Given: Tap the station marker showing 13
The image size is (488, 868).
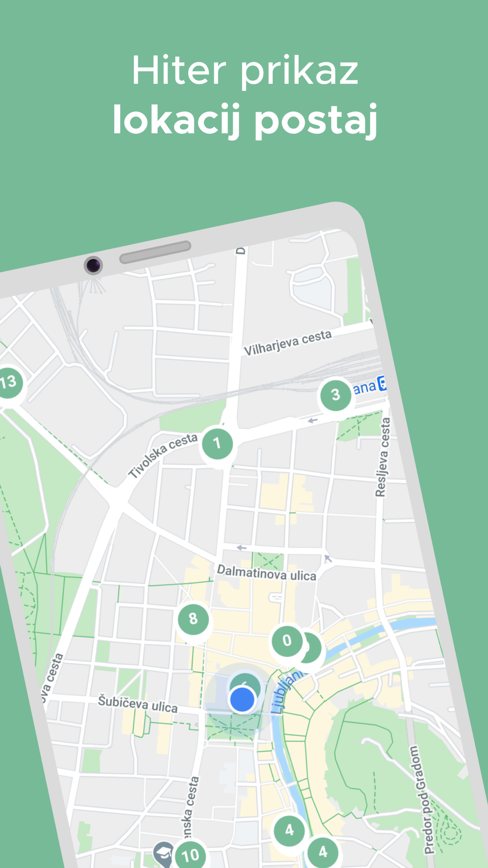Looking at the screenshot, I should 8,382.
